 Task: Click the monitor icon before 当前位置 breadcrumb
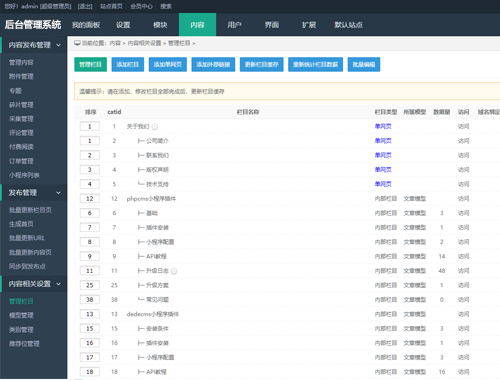point(77,43)
